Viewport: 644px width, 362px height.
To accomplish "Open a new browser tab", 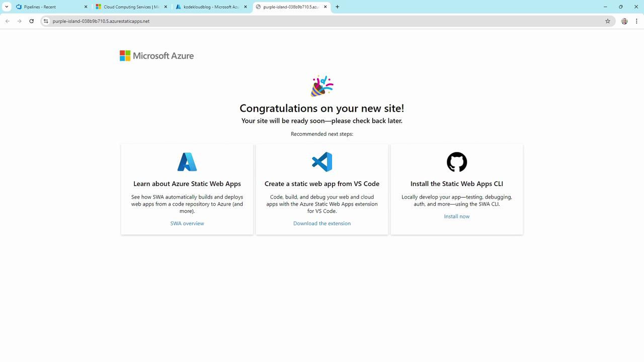I will [337, 7].
